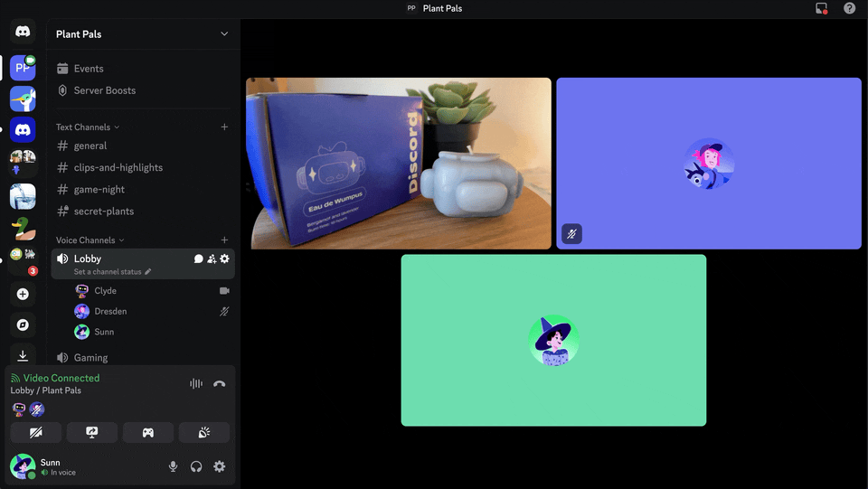Open the blue Discord logo server

[x=23, y=130]
